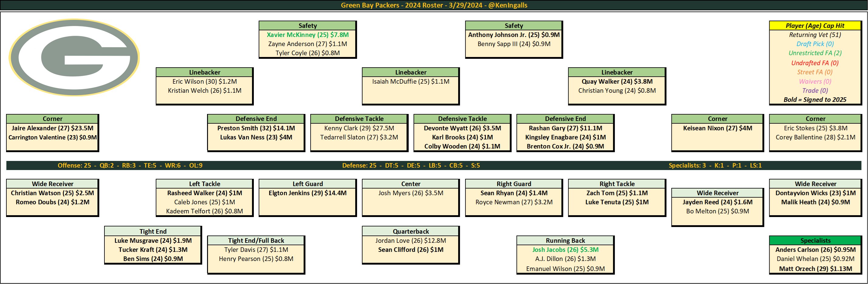Select Undrafted FA (0) legend entry
Viewport: 868px width, 284px height.
(815, 63)
